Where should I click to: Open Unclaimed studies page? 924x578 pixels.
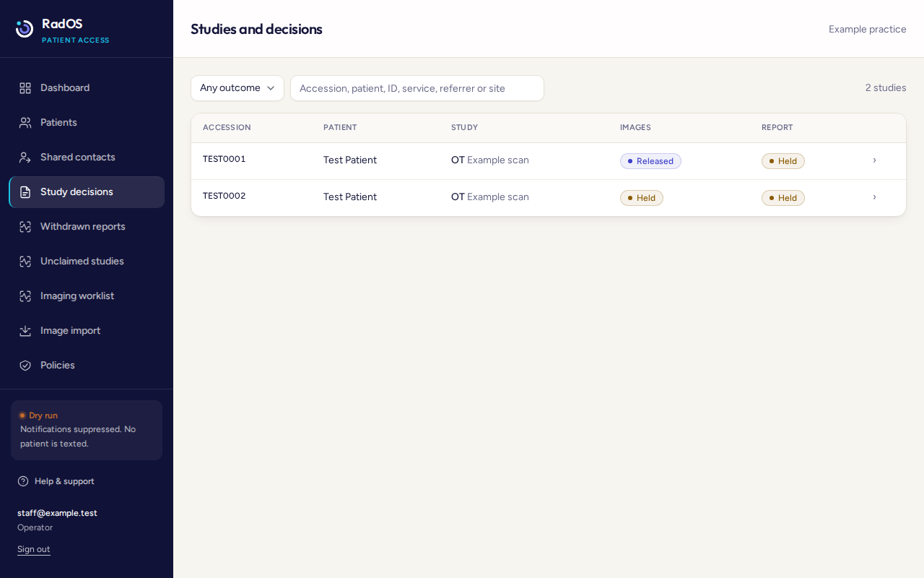87,262
